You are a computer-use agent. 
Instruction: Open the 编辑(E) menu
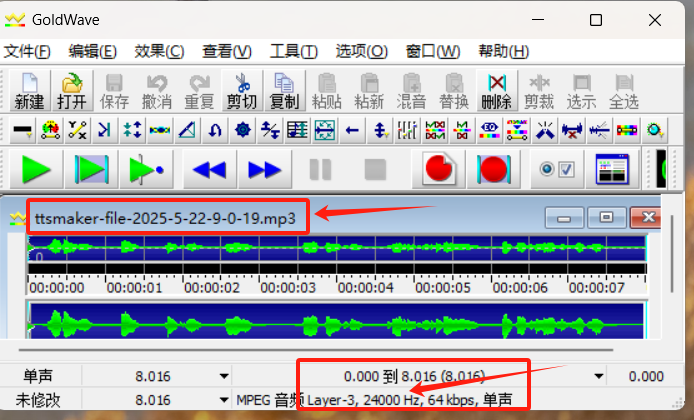pyautogui.click(x=93, y=51)
